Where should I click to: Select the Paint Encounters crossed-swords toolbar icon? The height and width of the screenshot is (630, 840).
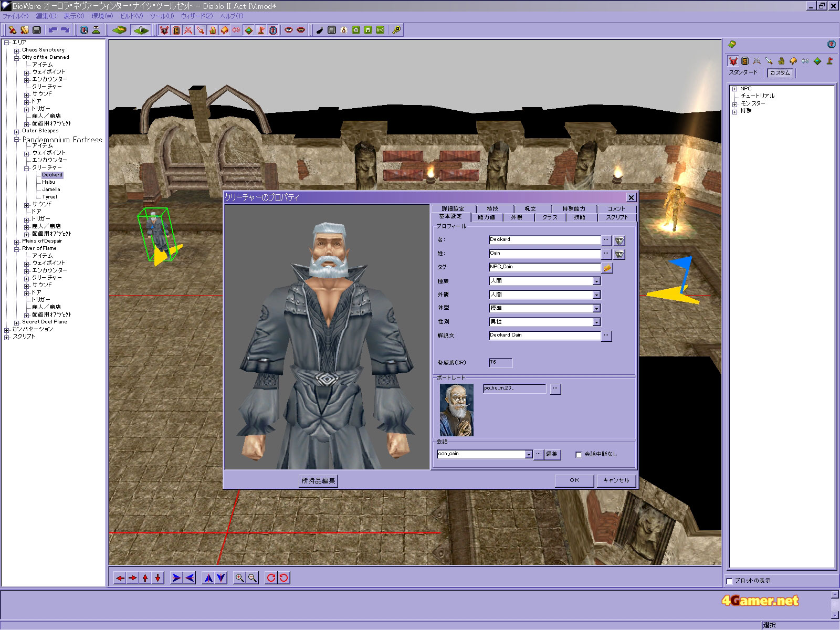[188, 30]
